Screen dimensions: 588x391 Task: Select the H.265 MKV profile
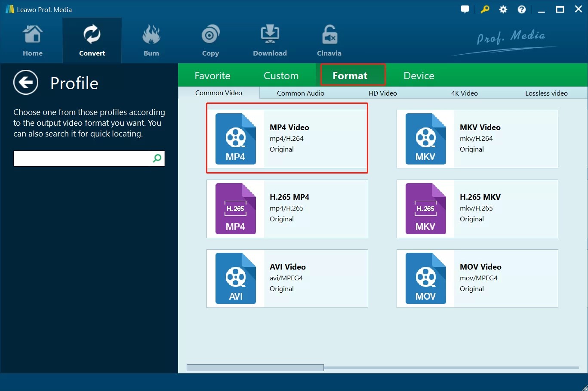click(x=477, y=208)
